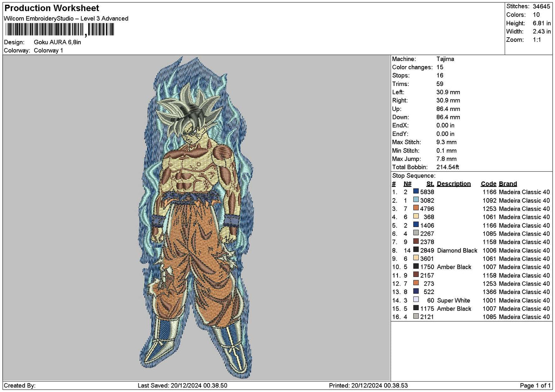The width and height of the screenshot is (555, 392).
Task: Click the light blue swatch beside 3082
Action: click(x=416, y=200)
